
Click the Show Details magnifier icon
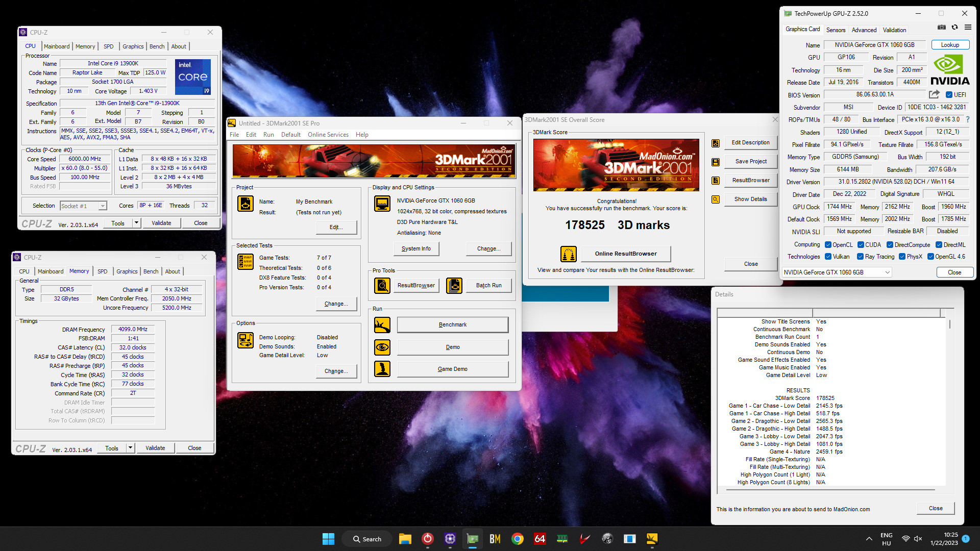[716, 199]
